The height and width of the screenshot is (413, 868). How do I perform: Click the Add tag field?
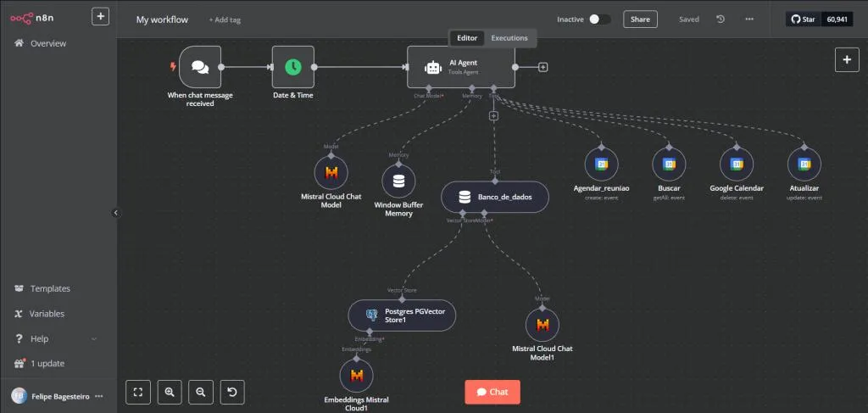tap(225, 20)
